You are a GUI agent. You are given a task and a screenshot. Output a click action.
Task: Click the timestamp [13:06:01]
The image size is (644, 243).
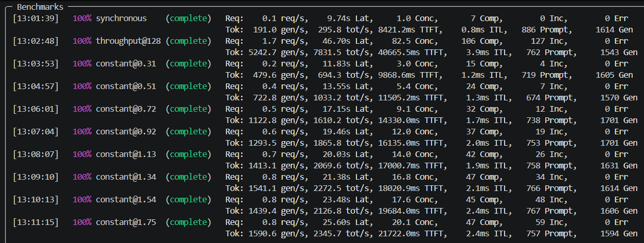point(36,109)
